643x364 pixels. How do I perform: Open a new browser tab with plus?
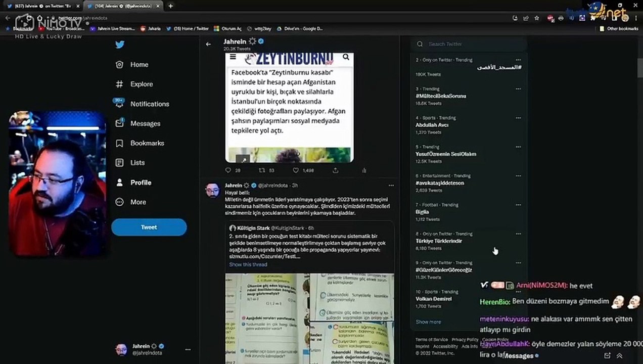tap(170, 6)
